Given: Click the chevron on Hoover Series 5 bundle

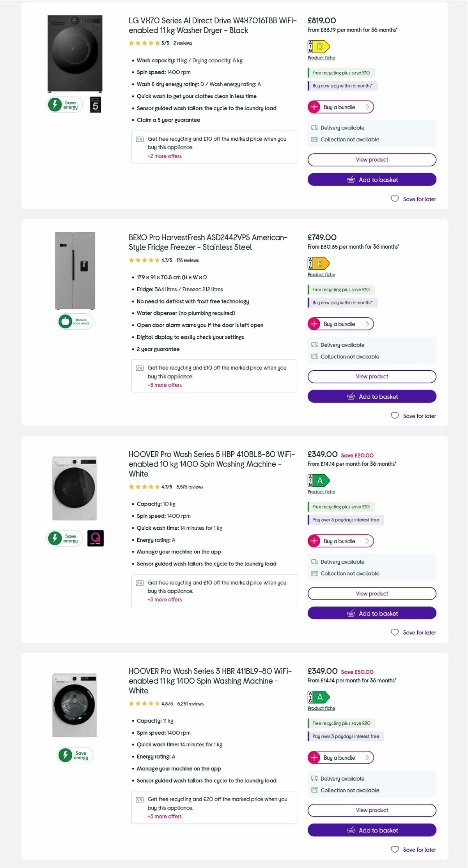Looking at the screenshot, I should [367, 541].
